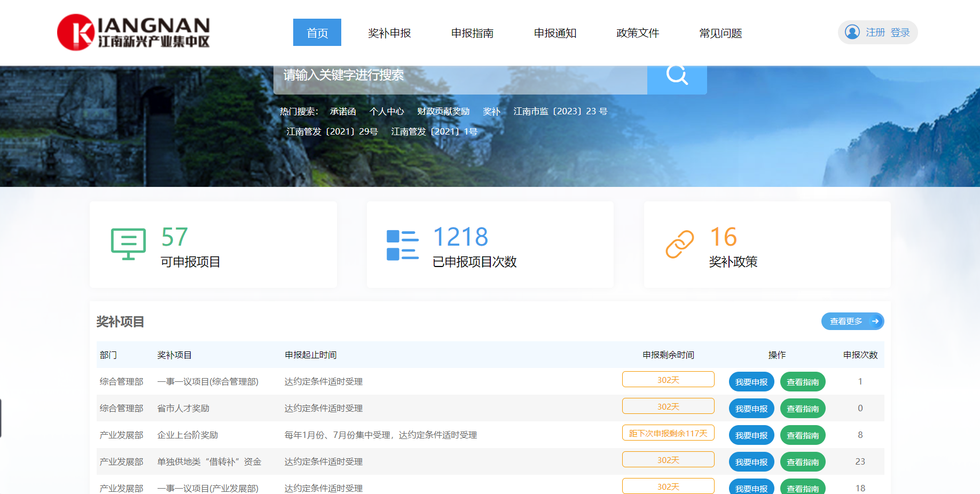Click 查看指南 for 一事一议项目(产业发展部)
This screenshot has width=980, height=494.
(803, 487)
